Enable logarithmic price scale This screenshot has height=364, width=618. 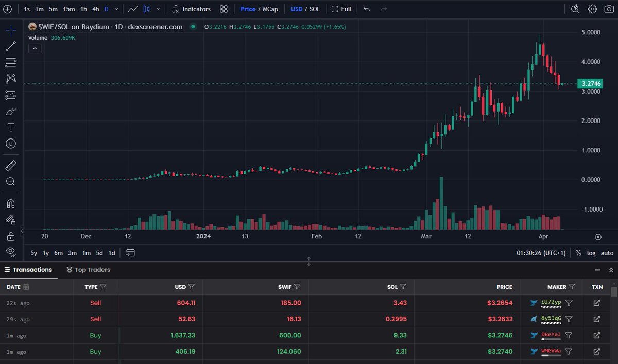(x=590, y=253)
